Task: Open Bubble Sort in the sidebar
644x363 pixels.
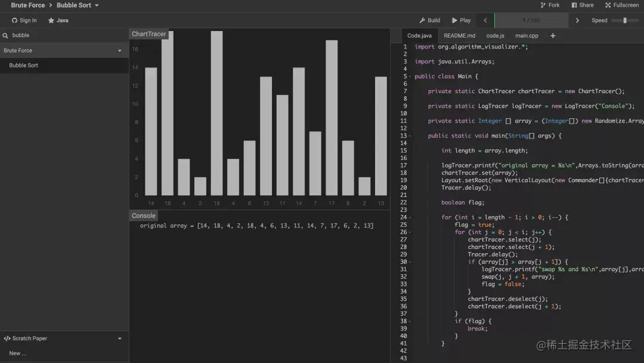Action: 64,65
